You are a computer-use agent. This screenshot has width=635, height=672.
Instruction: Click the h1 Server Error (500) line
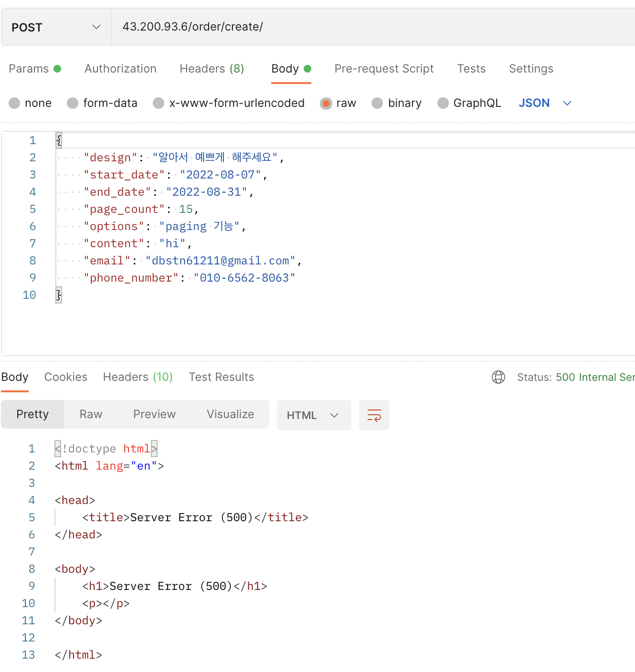[x=175, y=586]
